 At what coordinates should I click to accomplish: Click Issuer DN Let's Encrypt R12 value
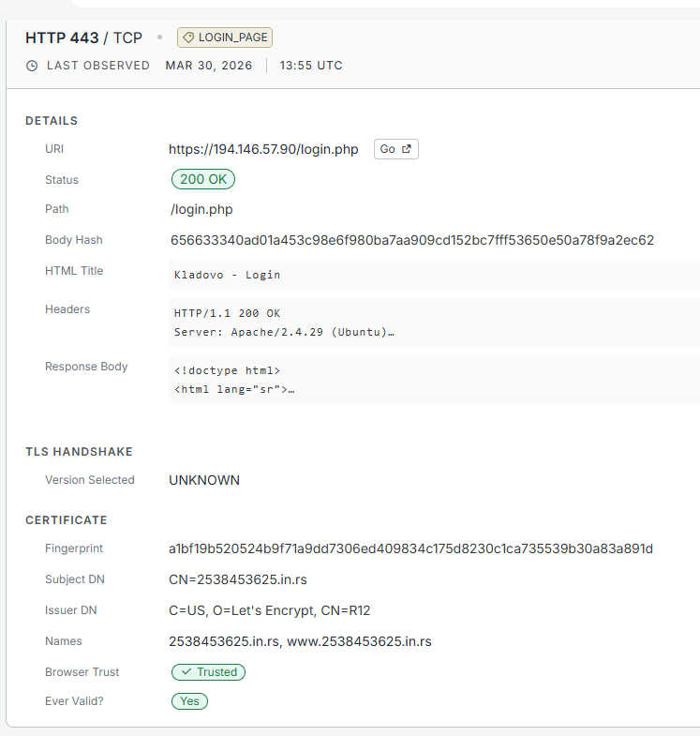pos(269,610)
